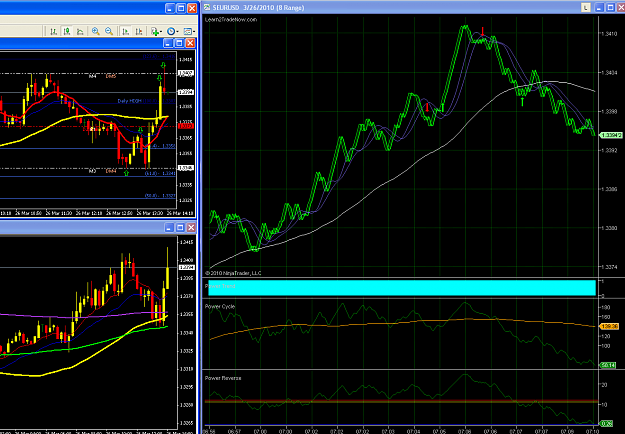This screenshot has height=434, width=625.
Task: Click the Daily HIGH label on upper chart
Action: click(x=130, y=101)
